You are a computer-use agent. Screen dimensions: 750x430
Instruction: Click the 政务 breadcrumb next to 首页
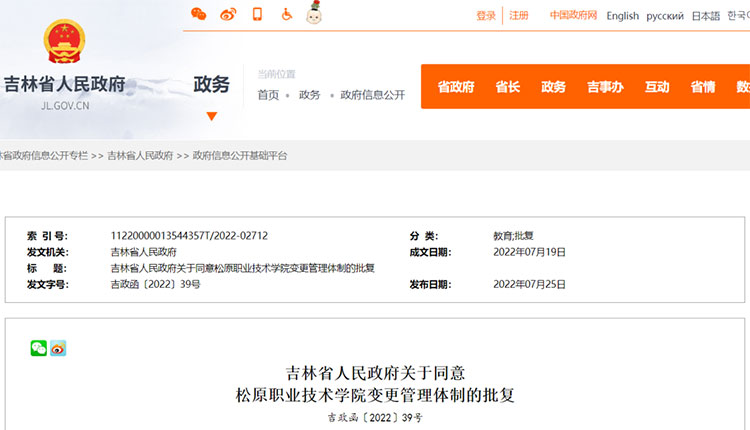click(x=309, y=95)
